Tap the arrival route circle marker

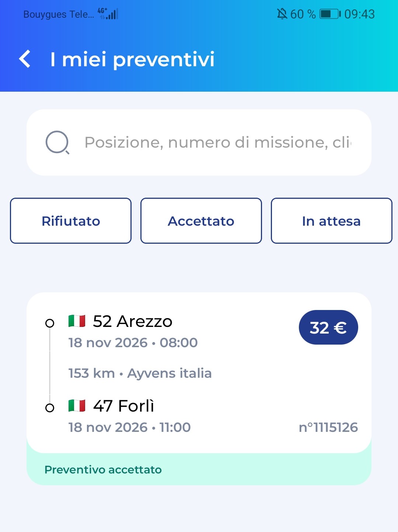(50, 408)
